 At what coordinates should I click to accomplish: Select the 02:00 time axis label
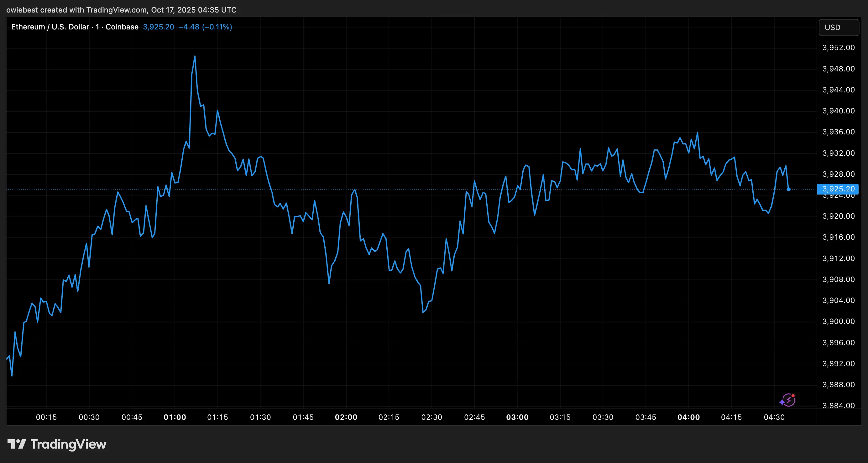point(346,417)
